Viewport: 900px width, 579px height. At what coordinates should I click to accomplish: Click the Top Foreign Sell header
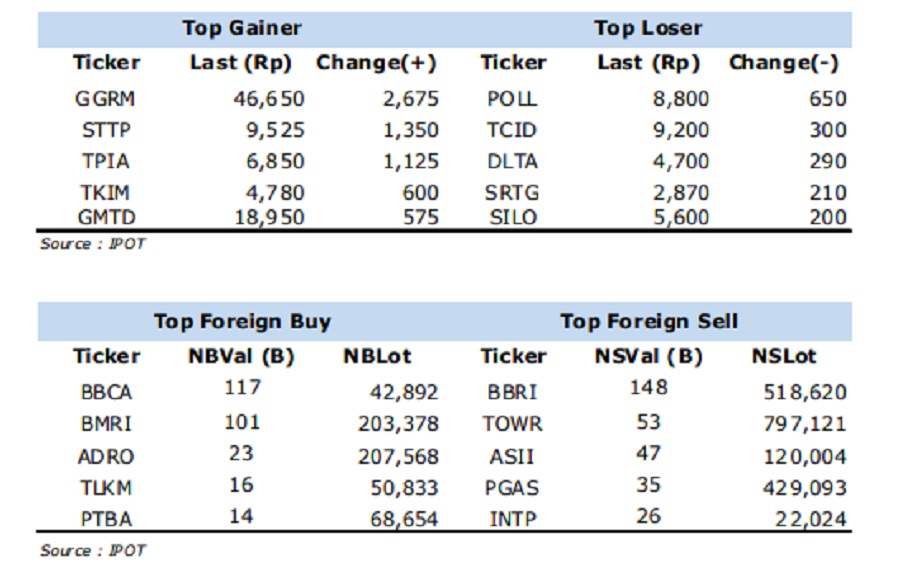[649, 321]
